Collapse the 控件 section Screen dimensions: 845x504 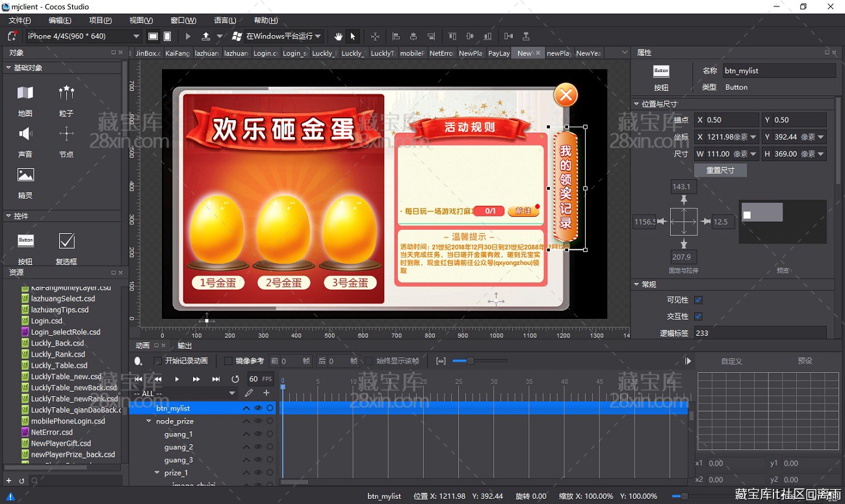(x=8, y=216)
